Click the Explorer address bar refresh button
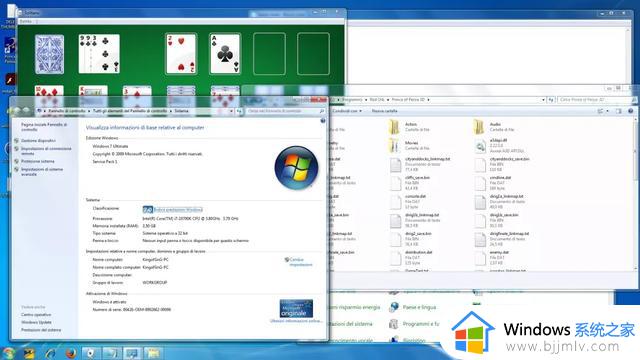Viewport: 640px width, 360px height. click(x=551, y=100)
